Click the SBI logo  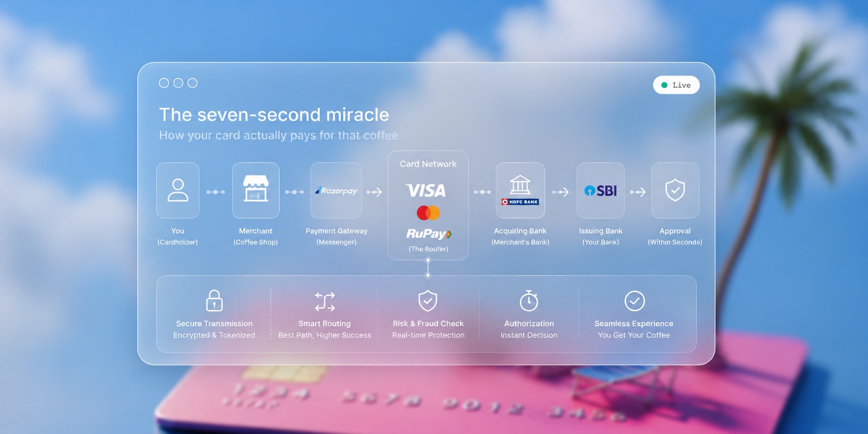coord(600,190)
